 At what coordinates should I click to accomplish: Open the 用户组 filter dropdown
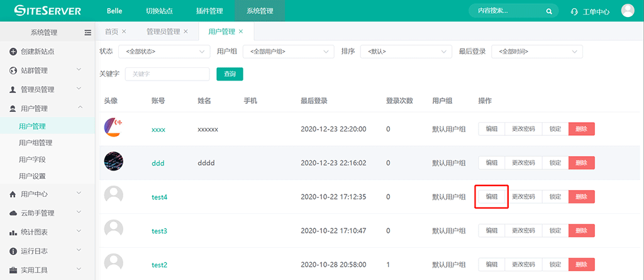[x=288, y=52]
